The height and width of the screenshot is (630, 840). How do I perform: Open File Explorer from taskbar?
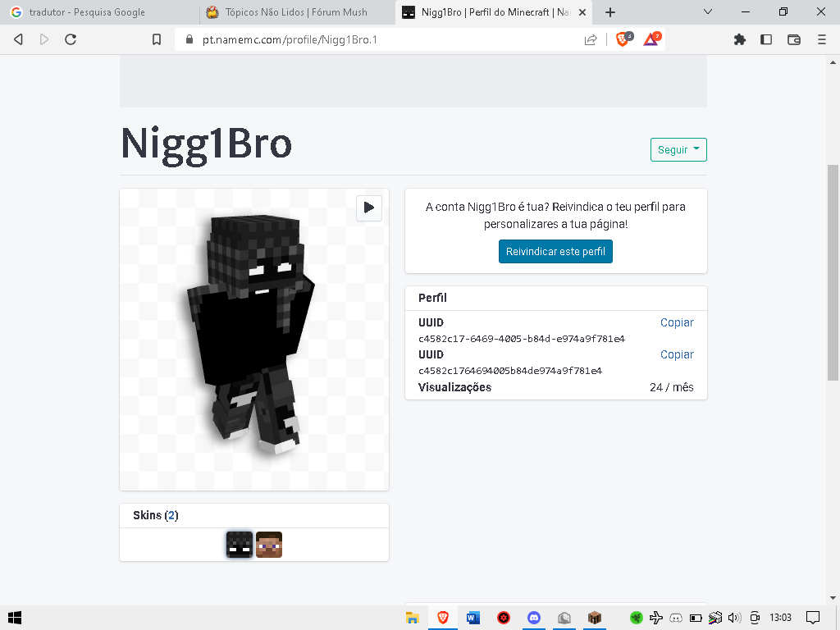[412, 618]
